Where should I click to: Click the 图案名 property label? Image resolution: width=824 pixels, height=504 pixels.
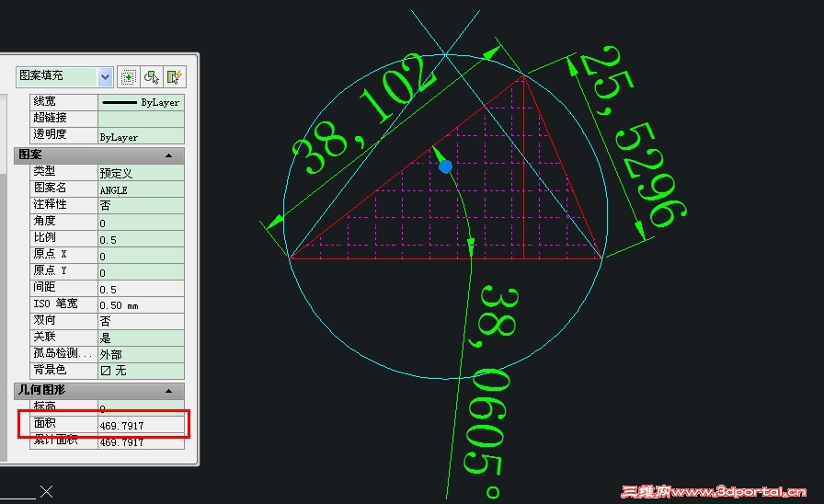coord(50,188)
